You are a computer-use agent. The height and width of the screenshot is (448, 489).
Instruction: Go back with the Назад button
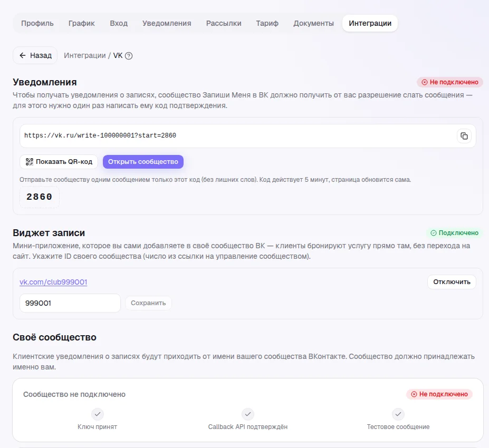pos(35,55)
